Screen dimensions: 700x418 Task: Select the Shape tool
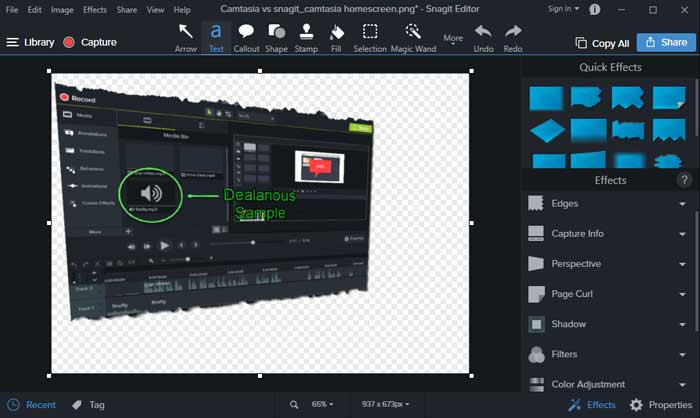(x=276, y=38)
